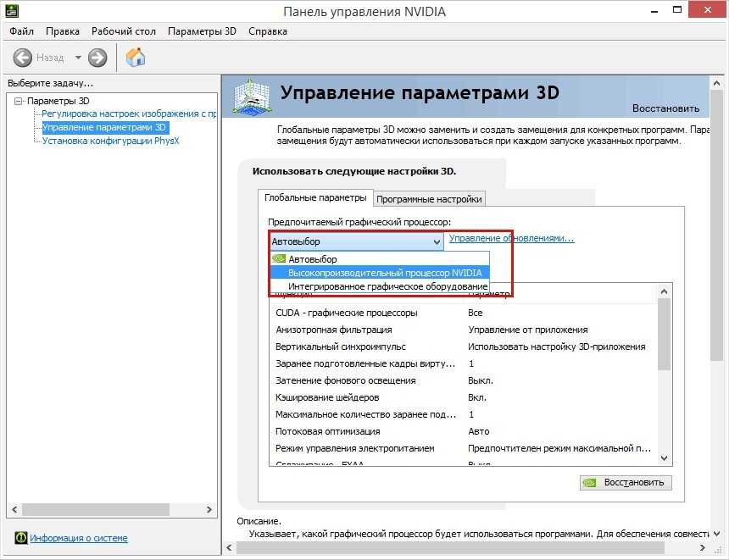
Task: Select Кэширование шейдеров setting row
Action: 464,397
